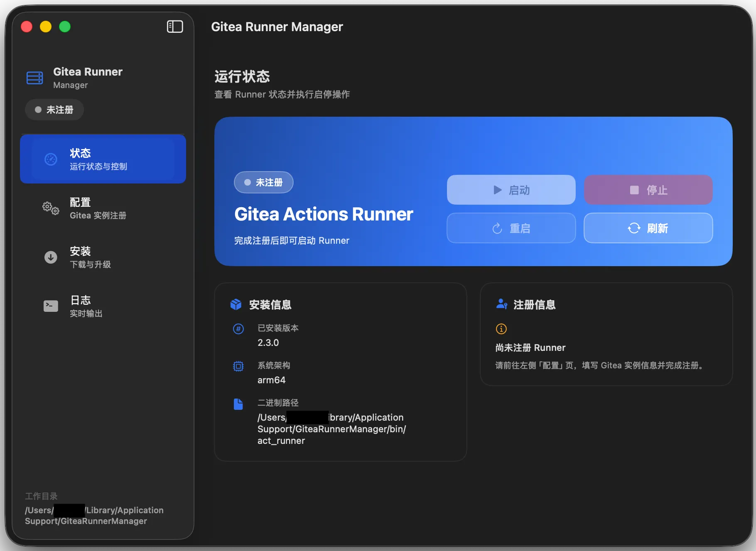The height and width of the screenshot is (551, 756).
Task: Click the 工作目录 label
Action: pos(41,496)
